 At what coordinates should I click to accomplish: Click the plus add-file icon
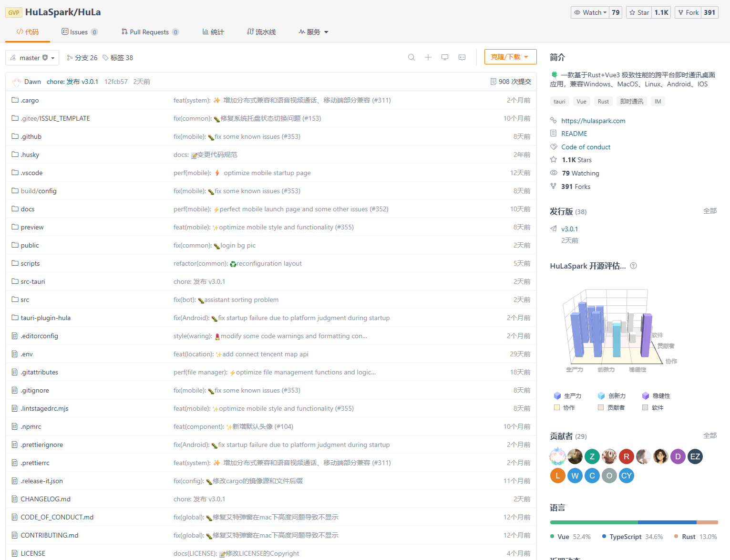tap(428, 57)
